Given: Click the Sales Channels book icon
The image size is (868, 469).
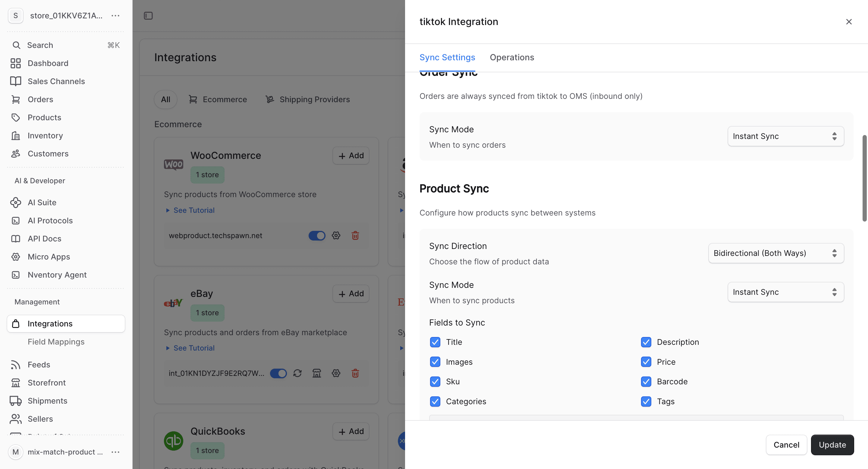Looking at the screenshot, I should 15,81.
